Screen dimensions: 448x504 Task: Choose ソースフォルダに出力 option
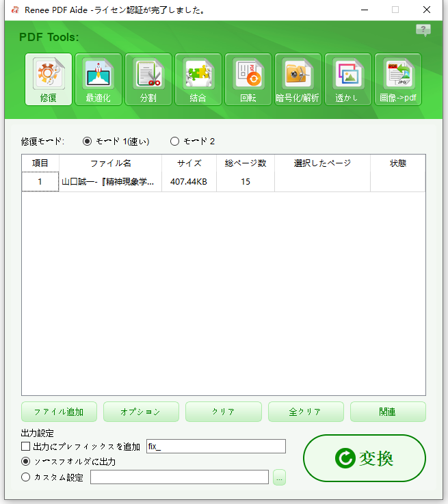[26, 462]
